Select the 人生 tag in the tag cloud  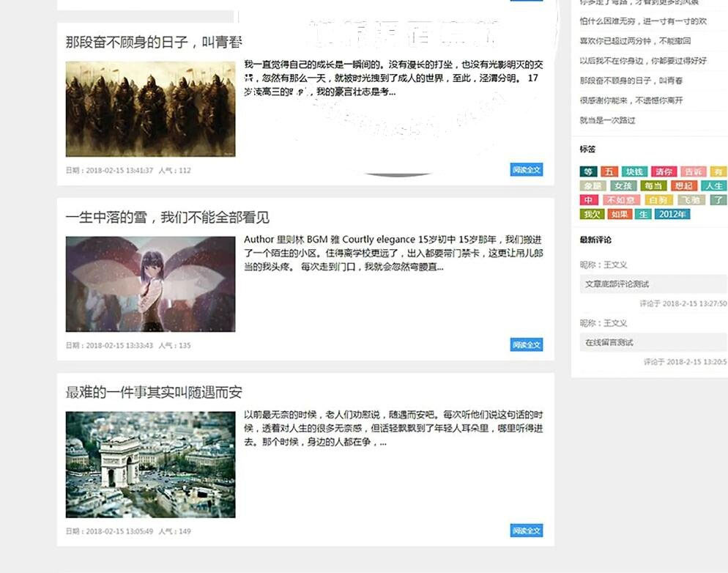click(x=713, y=185)
